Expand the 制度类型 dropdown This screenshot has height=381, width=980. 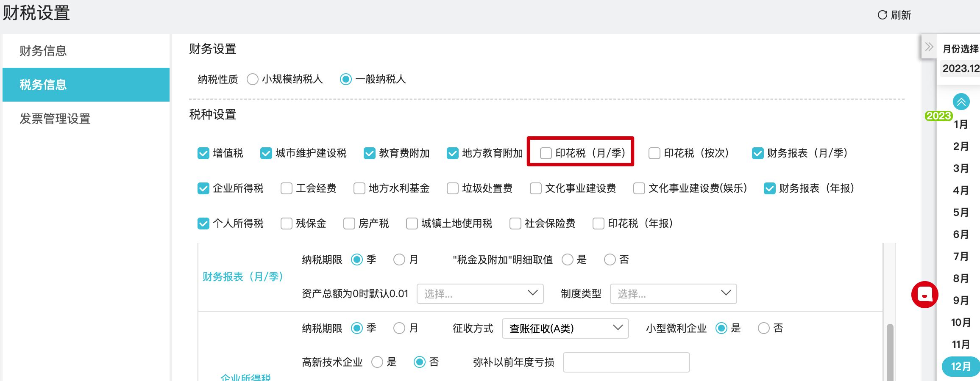click(673, 294)
